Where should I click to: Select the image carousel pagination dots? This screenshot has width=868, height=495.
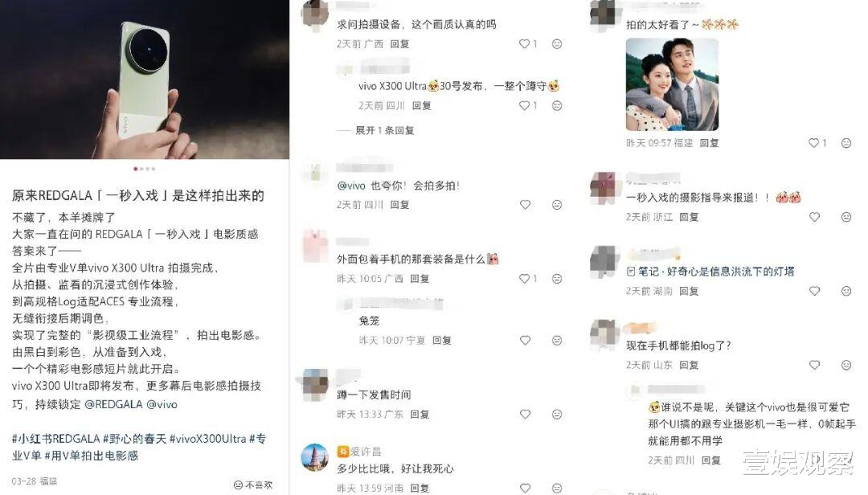point(145,169)
